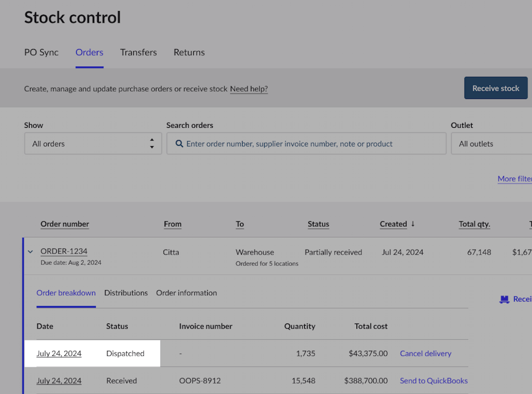Open the ORDER-1234 order link
The height and width of the screenshot is (394, 532).
64,251
